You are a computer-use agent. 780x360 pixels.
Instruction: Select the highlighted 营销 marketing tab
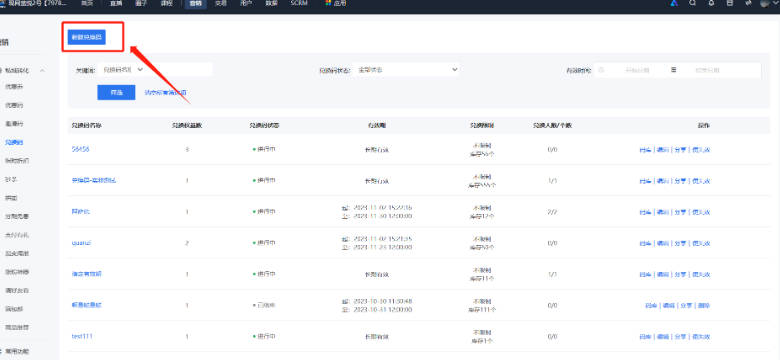[x=195, y=3]
